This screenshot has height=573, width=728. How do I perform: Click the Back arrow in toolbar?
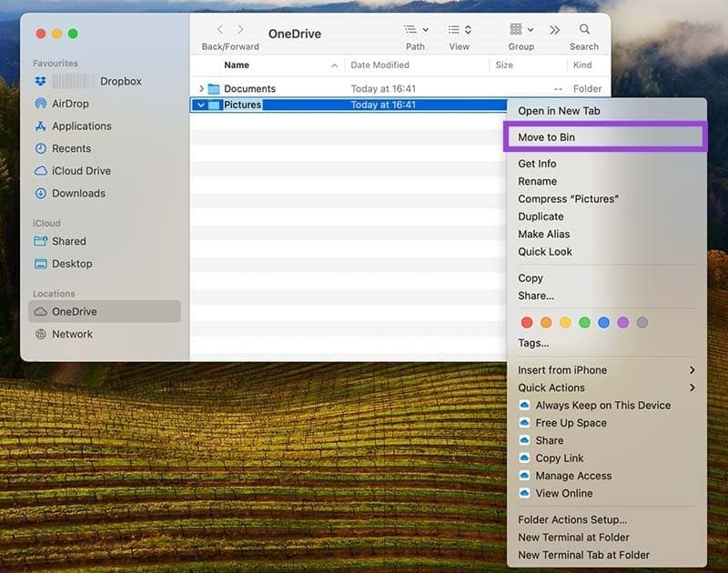point(220,30)
